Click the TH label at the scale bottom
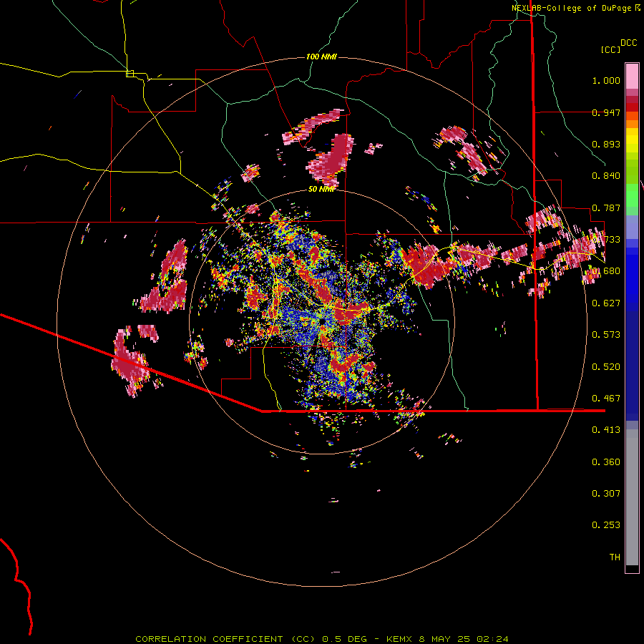 click(x=615, y=557)
